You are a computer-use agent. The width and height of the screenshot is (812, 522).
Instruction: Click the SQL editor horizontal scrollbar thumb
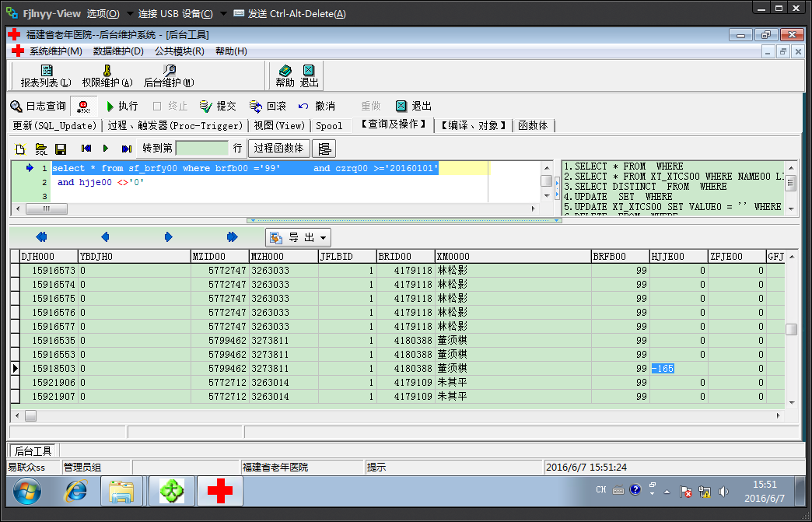coord(46,208)
